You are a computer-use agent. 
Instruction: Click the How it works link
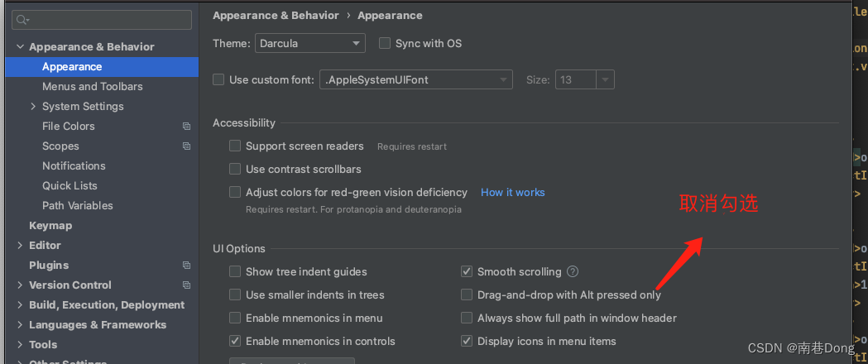click(x=512, y=193)
